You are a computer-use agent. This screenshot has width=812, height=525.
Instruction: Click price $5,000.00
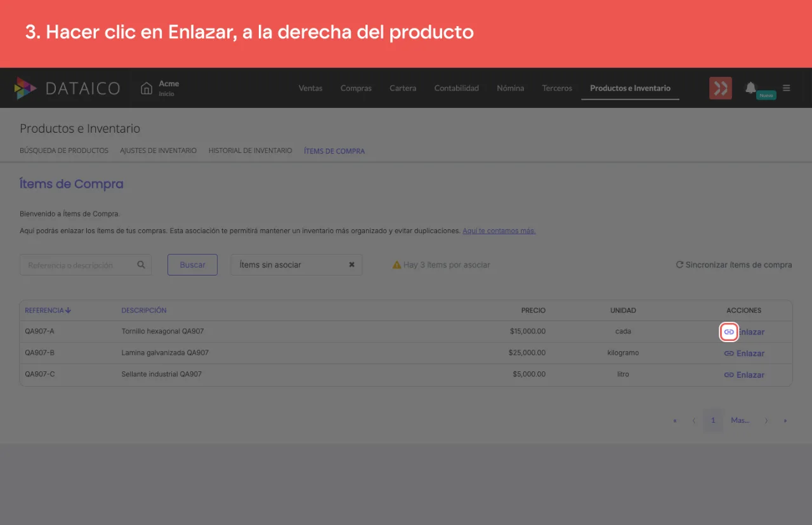pos(529,375)
